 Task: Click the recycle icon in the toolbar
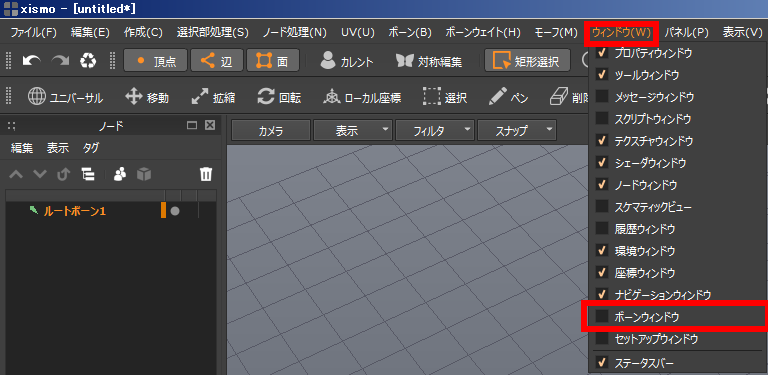(x=89, y=61)
